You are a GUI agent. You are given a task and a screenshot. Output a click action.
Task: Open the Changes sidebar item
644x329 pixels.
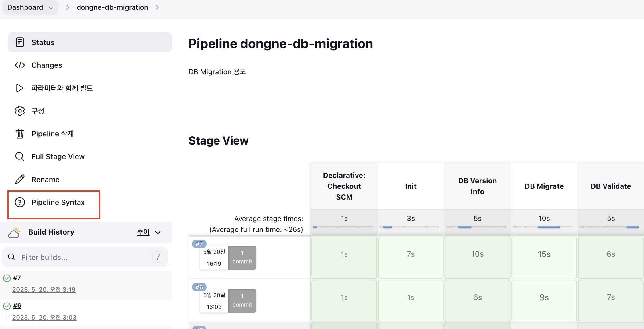coord(47,65)
